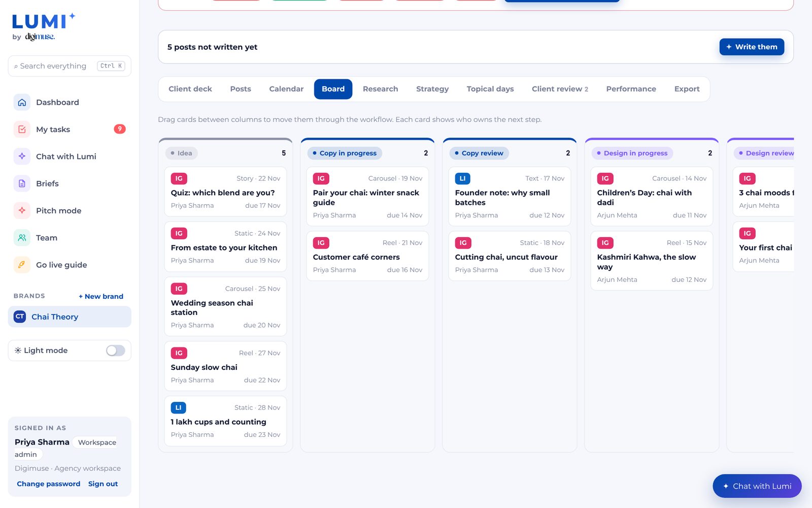Click the LI badge on 1 lakh cups card
The width and height of the screenshot is (812, 508).
178,407
